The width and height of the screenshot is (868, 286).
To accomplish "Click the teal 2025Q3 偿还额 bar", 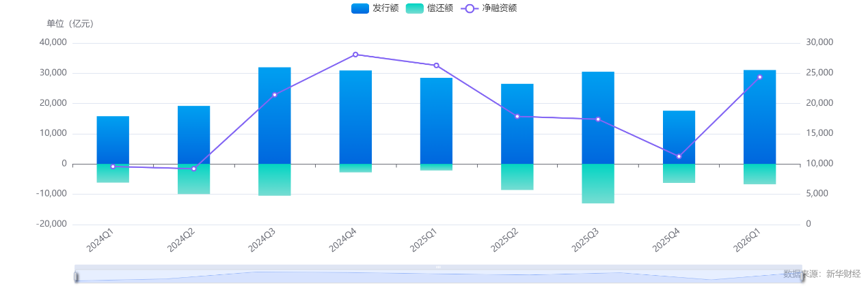I will (598, 183).
